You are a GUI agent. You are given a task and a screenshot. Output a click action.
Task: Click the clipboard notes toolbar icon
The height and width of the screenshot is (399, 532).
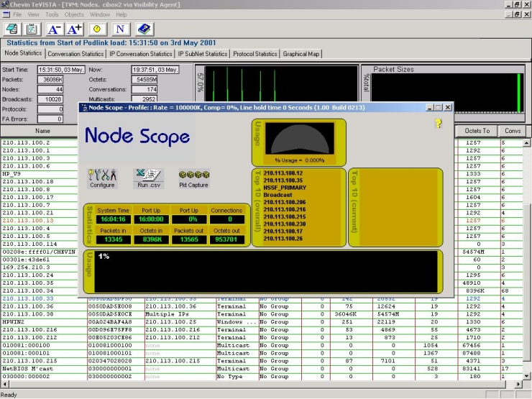point(32,29)
